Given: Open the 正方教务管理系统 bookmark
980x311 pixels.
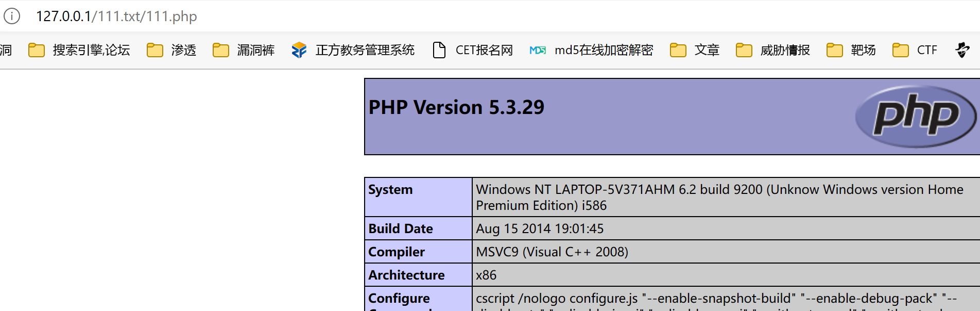Looking at the screenshot, I should 353,50.
